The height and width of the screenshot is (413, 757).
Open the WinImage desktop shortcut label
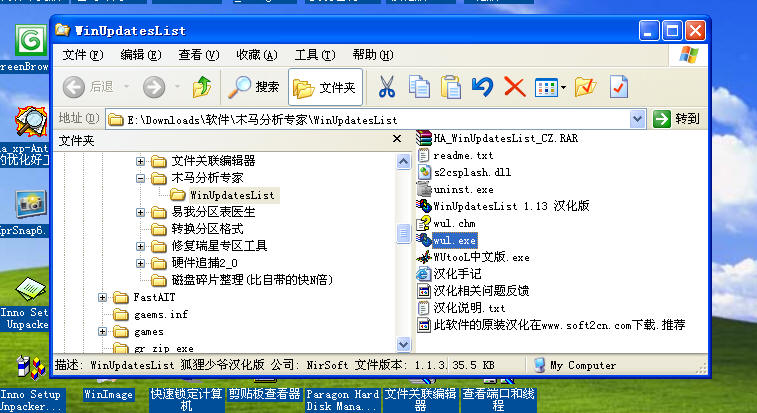pos(108,395)
